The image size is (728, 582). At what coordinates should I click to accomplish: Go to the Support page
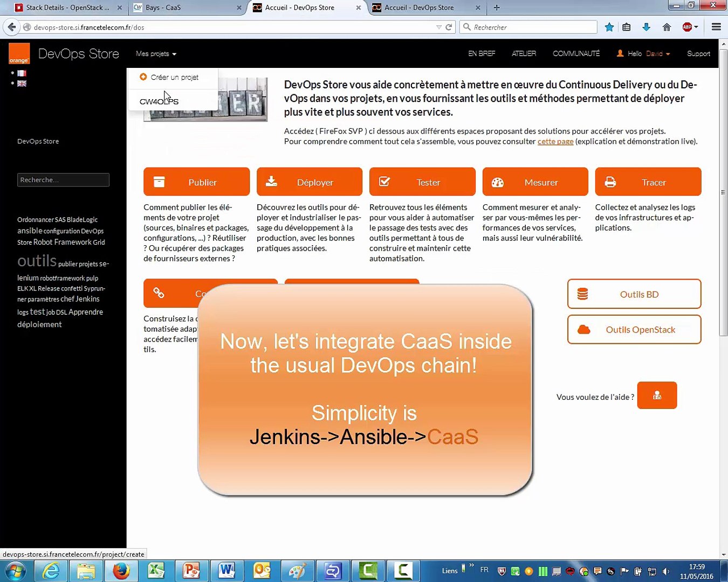pos(698,54)
